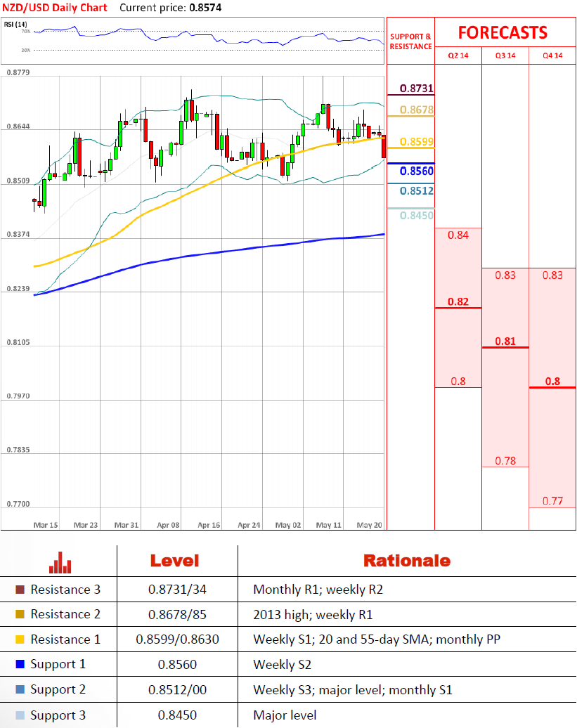
Task: Click the Resistance 3 row label
Action: coord(65,590)
